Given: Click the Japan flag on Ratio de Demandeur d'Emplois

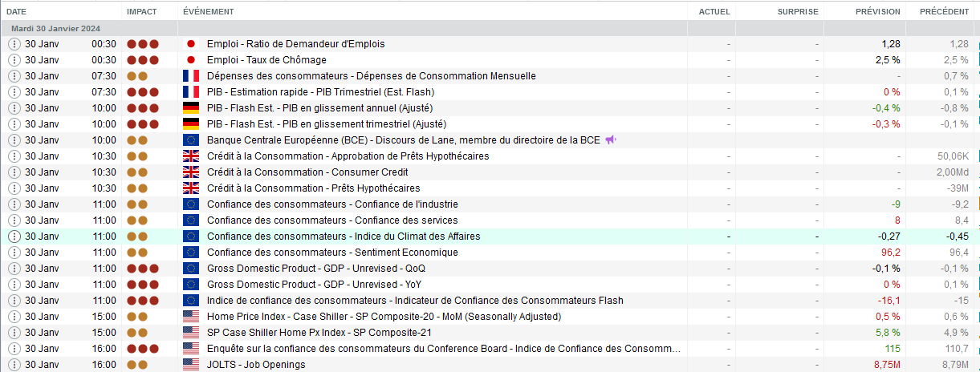Looking at the screenshot, I should [x=191, y=44].
